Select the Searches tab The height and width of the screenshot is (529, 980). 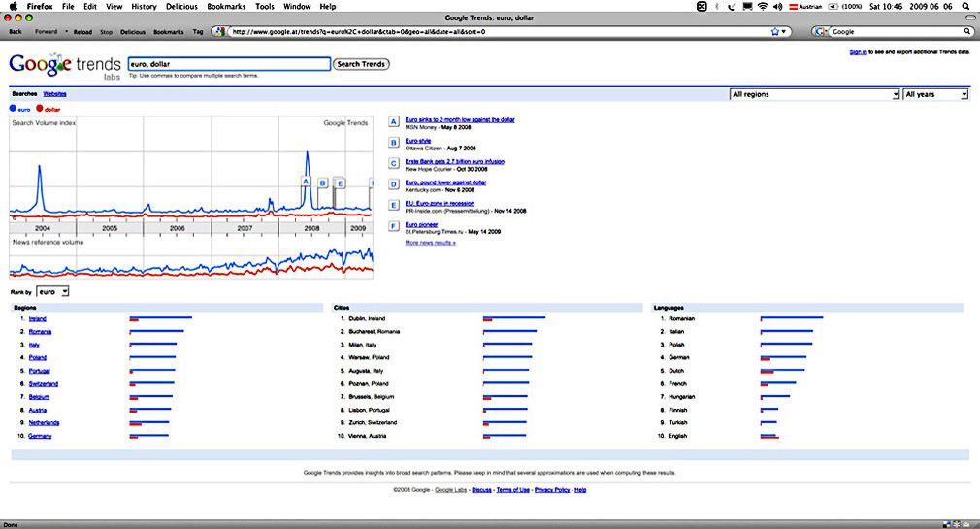point(24,94)
